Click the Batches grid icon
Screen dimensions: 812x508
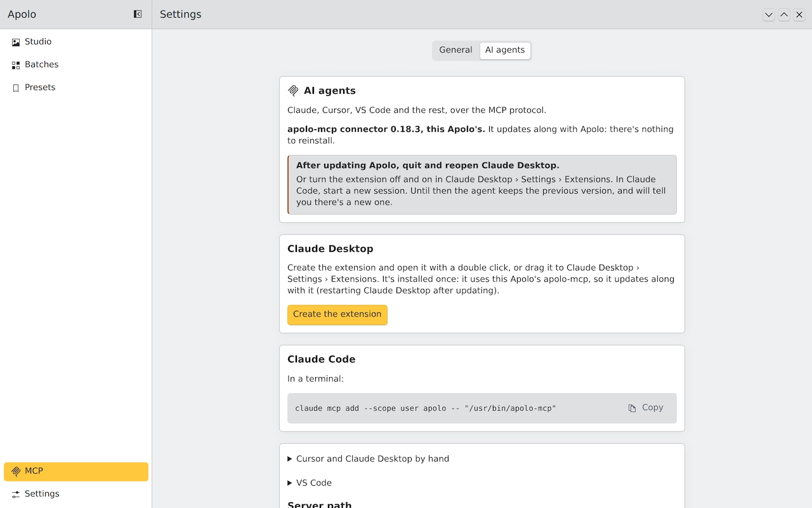tap(16, 65)
